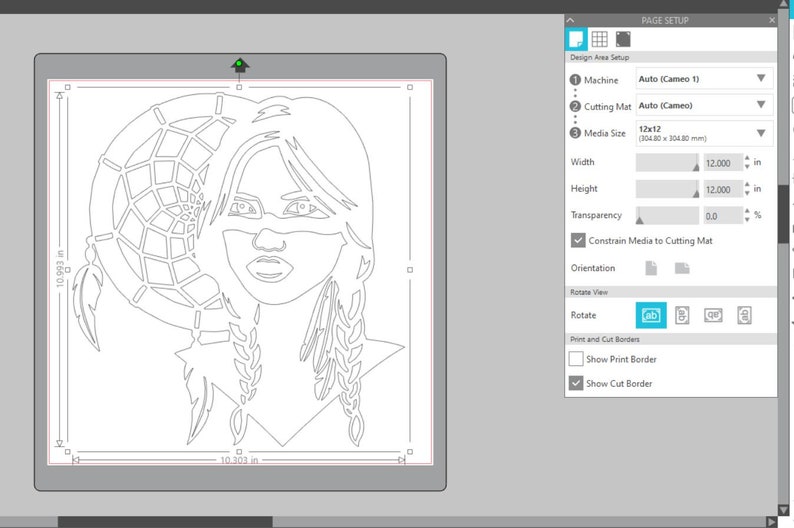Click the top-middle selection handle
The width and height of the screenshot is (794, 528).
click(x=239, y=87)
